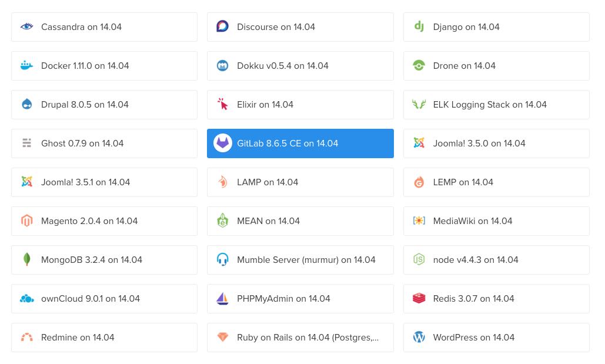Click the Django dj icon
Image resolution: width=605 pixels, height=364 pixels.
(x=419, y=26)
